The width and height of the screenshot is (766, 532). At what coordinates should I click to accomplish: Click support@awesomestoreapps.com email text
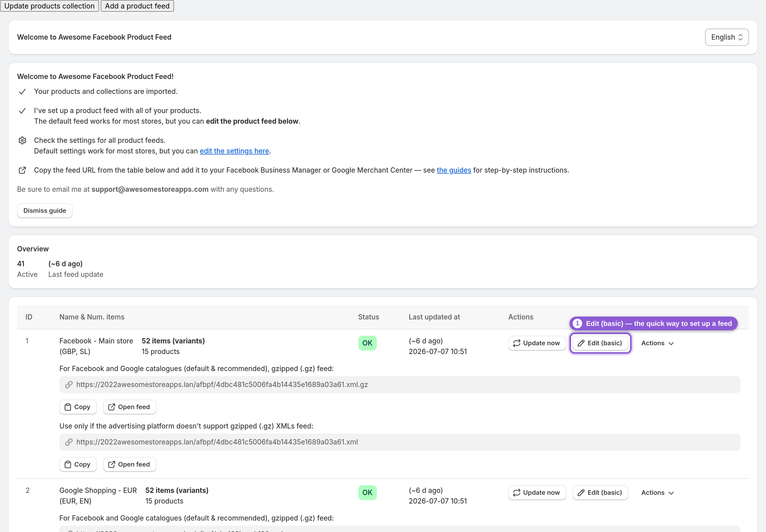tap(150, 189)
